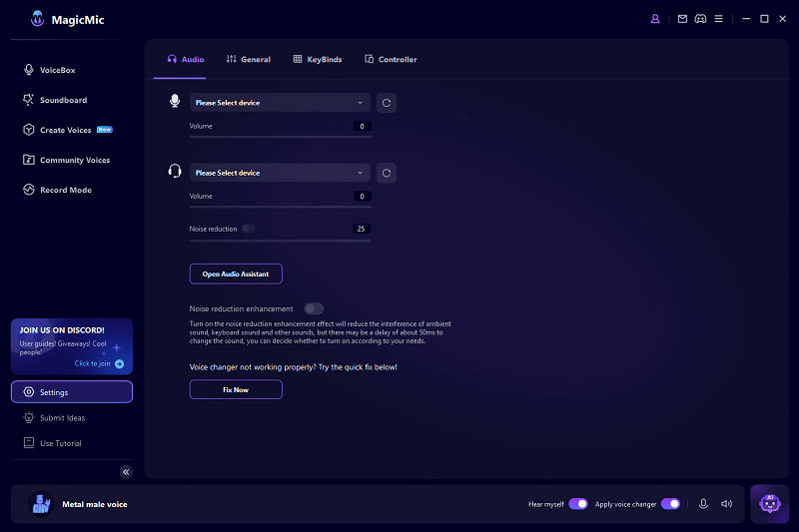Viewport: 799px width, 532px height.
Task: Click the Fix Now button
Action: point(236,389)
